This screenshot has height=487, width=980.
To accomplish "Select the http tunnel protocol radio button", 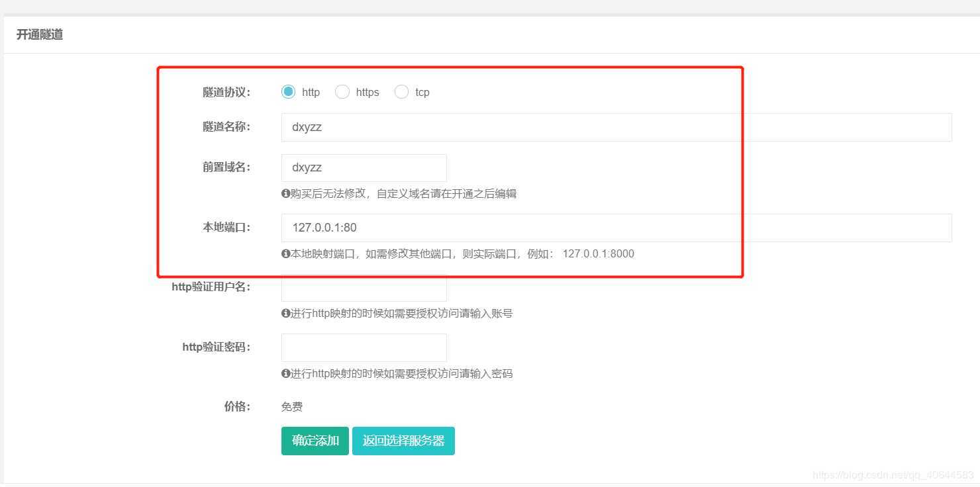I will (x=288, y=92).
